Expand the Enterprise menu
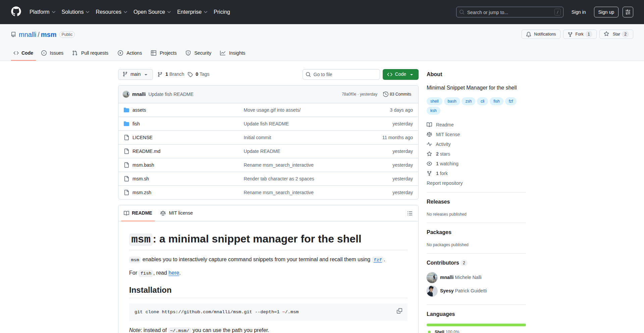644x333 pixels. pyautogui.click(x=192, y=12)
